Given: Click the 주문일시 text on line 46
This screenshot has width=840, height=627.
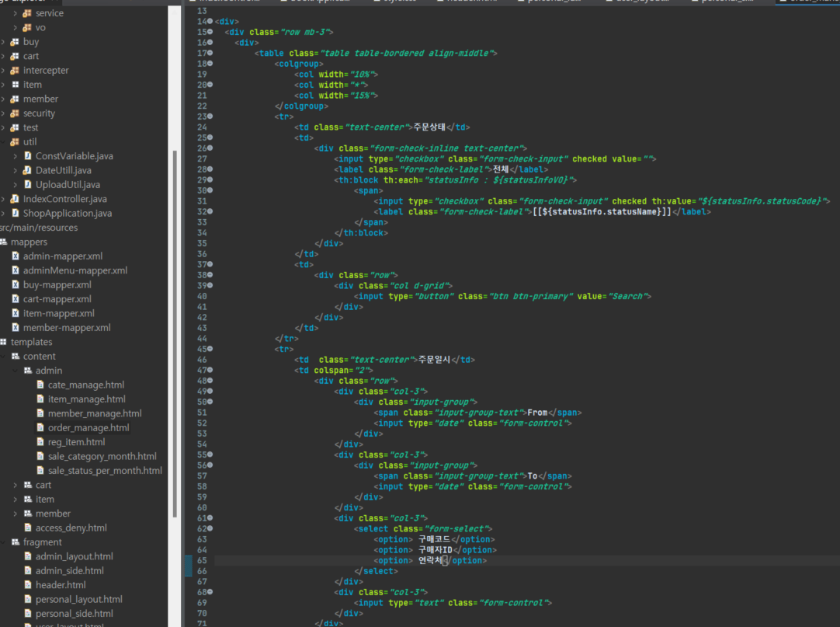Looking at the screenshot, I should coord(435,360).
